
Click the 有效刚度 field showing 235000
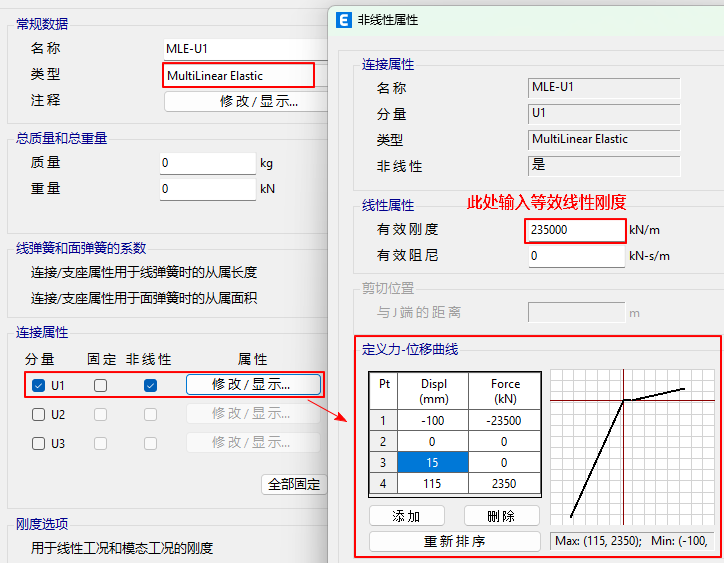(x=575, y=230)
